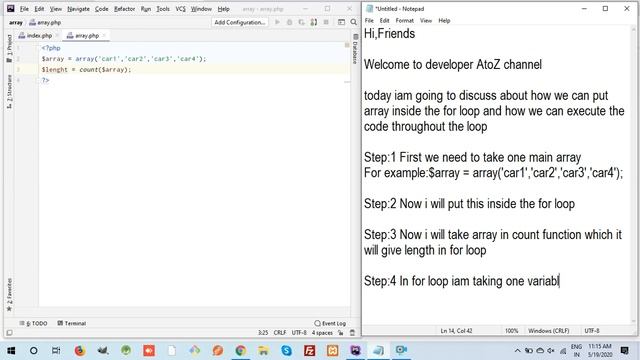Viewport: 640px width, 360px height.
Task: Click the Debug bug icon in PhpStorm toolbar
Action: click(x=289, y=22)
